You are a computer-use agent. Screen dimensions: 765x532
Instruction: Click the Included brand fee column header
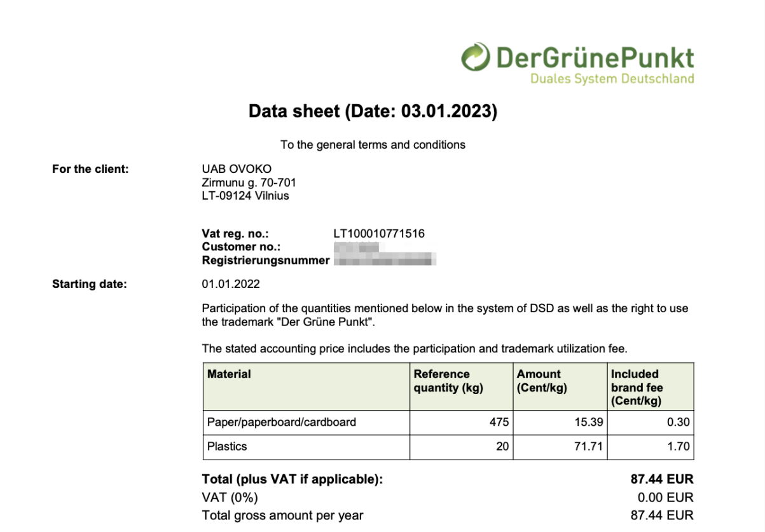(x=636, y=387)
